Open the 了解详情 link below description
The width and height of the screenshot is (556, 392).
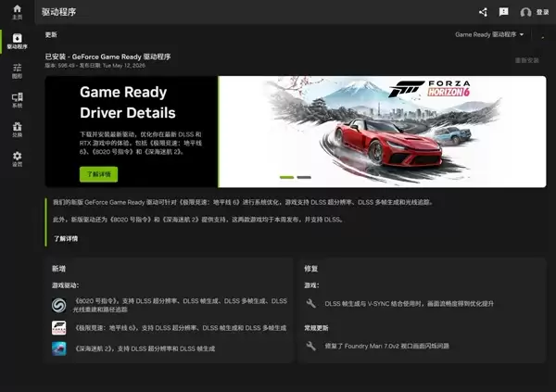[x=66, y=238]
